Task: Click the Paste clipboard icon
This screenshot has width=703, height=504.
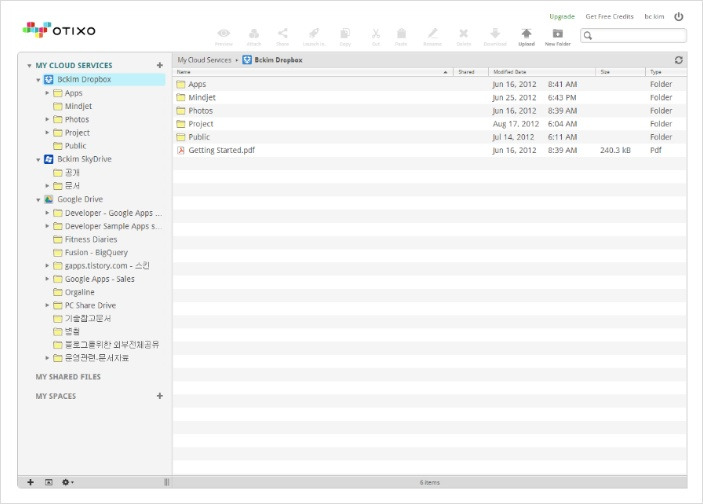Action: pos(401,33)
